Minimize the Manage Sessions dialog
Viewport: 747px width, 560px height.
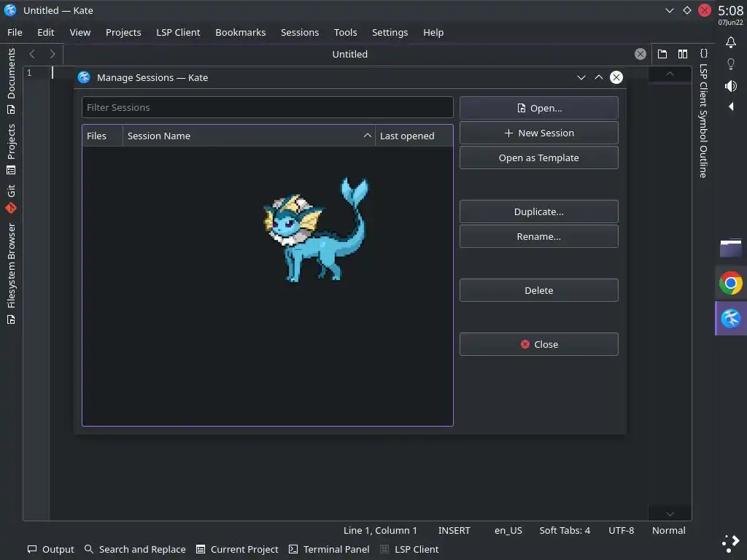pos(581,77)
